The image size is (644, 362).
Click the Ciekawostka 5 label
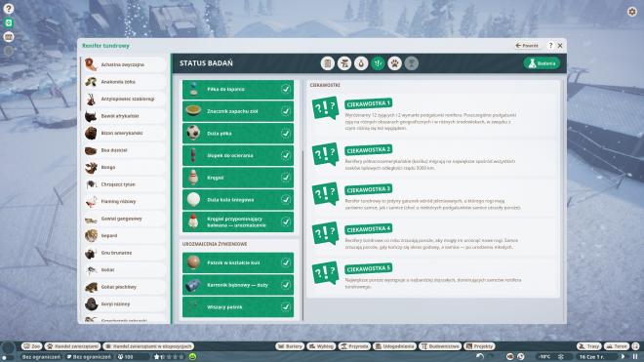coord(369,268)
